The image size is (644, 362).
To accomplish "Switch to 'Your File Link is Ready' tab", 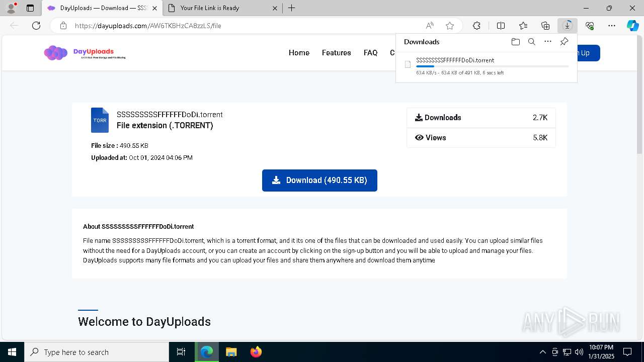I will point(210,8).
